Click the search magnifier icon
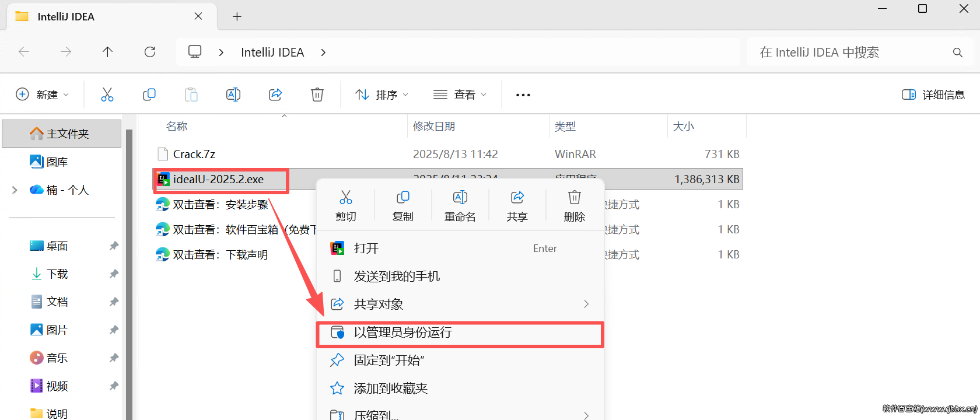 click(957, 52)
